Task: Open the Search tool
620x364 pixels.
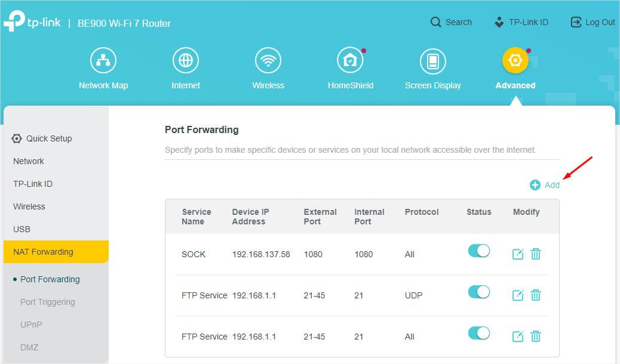Action: (x=451, y=21)
